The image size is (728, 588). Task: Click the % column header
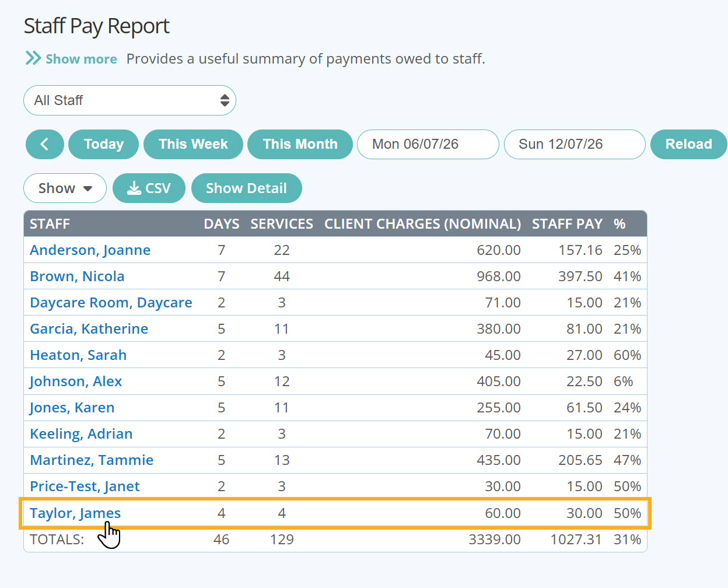tap(619, 224)
